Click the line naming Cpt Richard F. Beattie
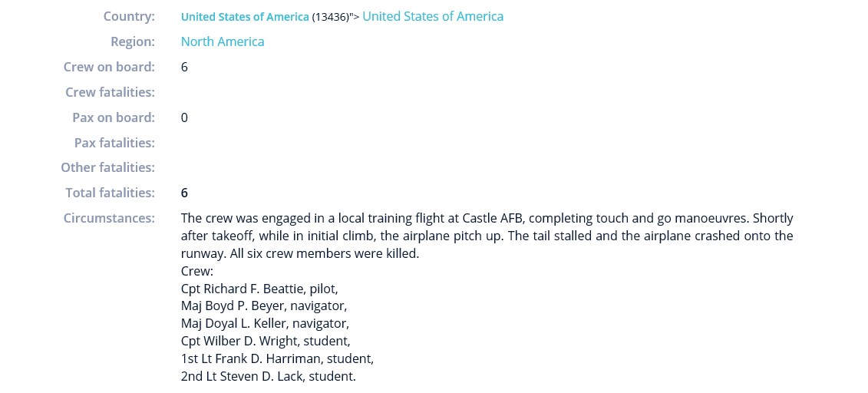 259,289
